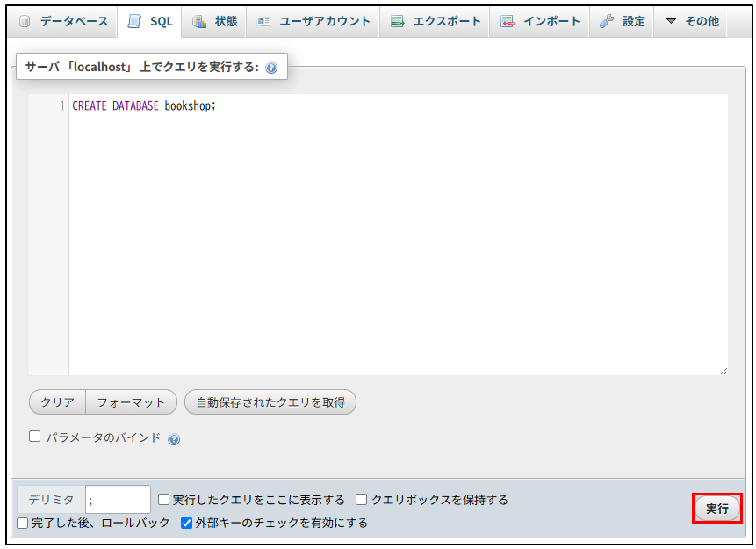The image size is (756, 549).
Task: Open help icon beside the query title
Action: point(271,68)
